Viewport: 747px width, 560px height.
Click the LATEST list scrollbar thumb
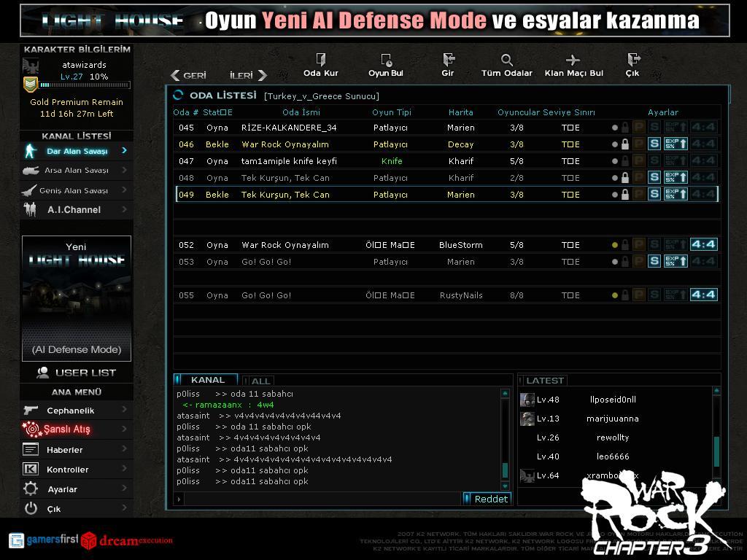[x=716, y=451]
